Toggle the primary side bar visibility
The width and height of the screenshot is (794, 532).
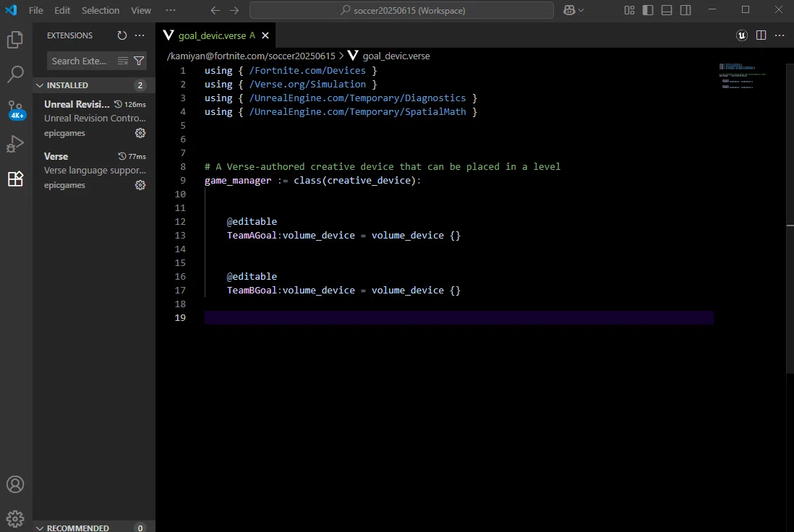(648, 10)
